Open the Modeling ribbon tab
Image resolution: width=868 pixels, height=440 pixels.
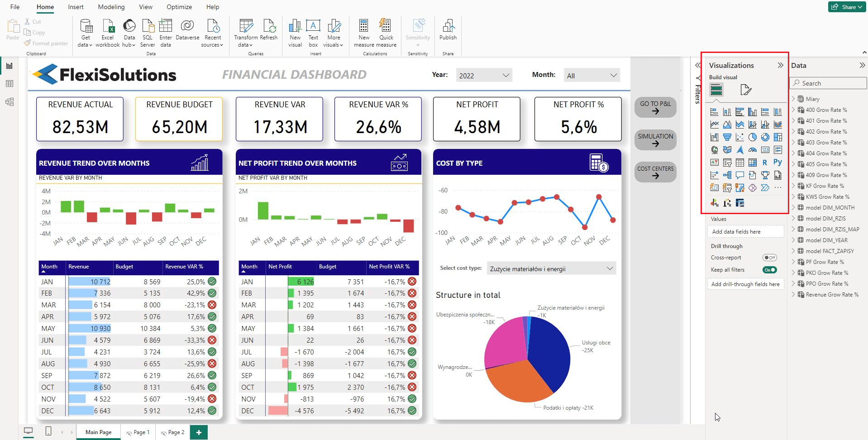click(111, 7)
